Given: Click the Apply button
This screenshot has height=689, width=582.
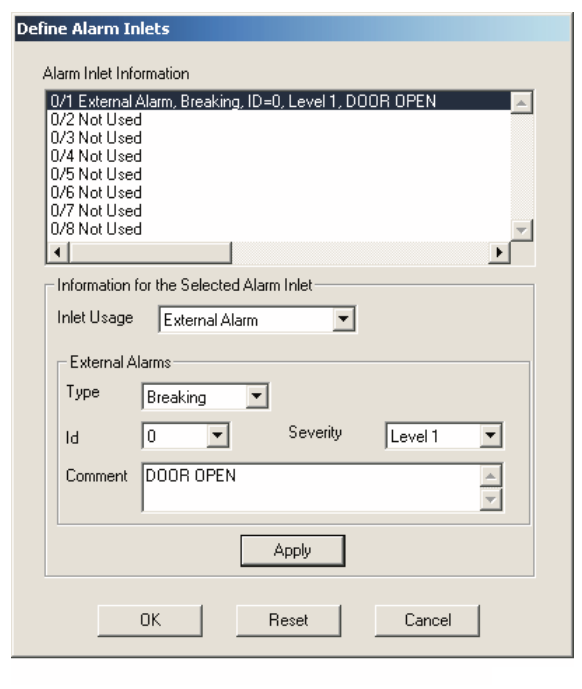Looking at the screenshot, I should pos(293,551).
